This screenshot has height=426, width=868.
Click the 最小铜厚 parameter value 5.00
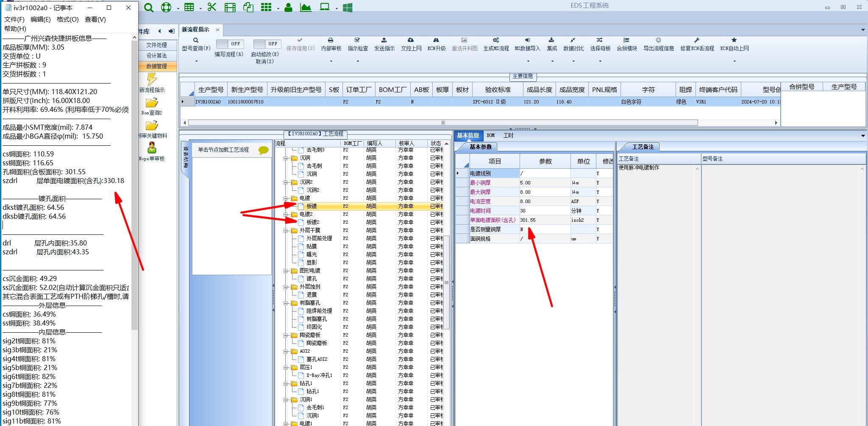[x=545, y=183]
